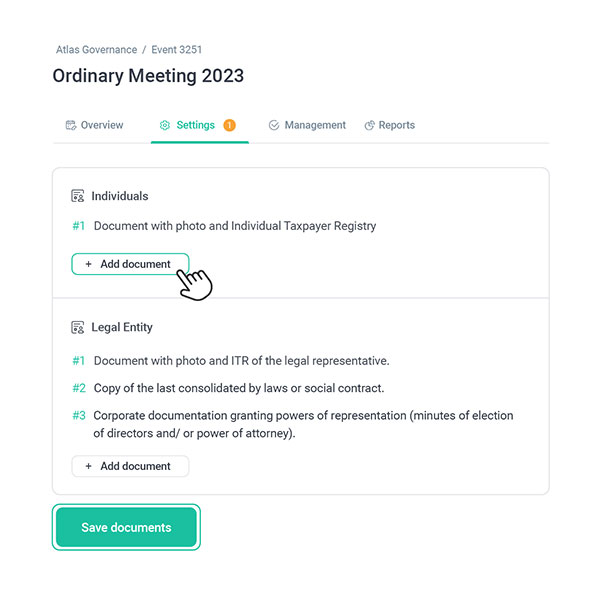Click the circled checkmark icon beside Management

click(x=274, y=126)
